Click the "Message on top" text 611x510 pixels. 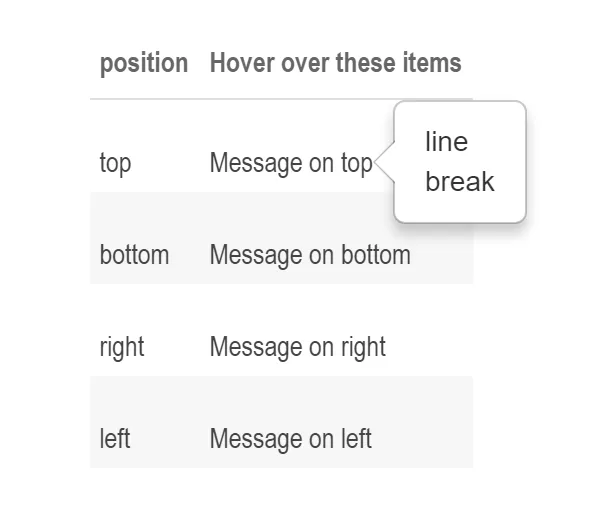point(290,163)
